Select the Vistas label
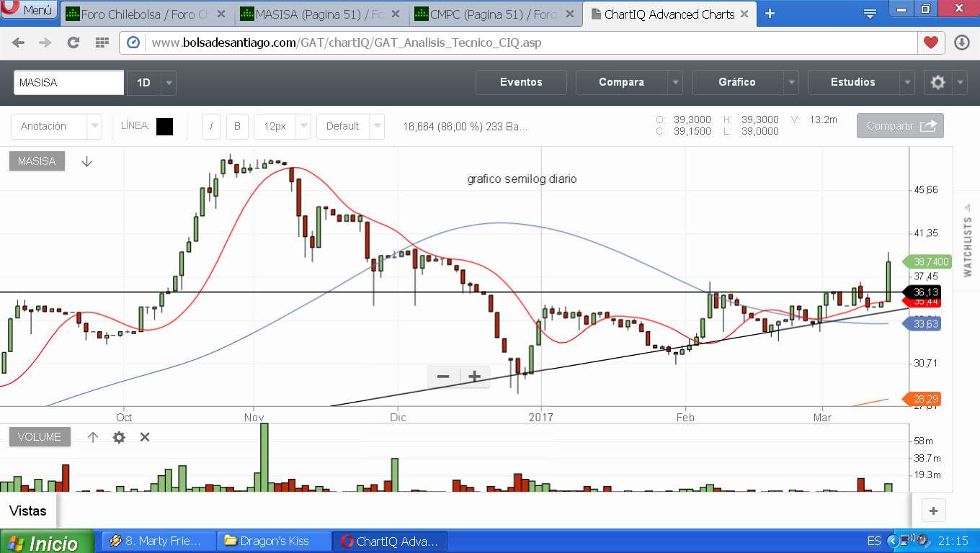This screenshot has width=980, height=553. [x=28, y=511]
